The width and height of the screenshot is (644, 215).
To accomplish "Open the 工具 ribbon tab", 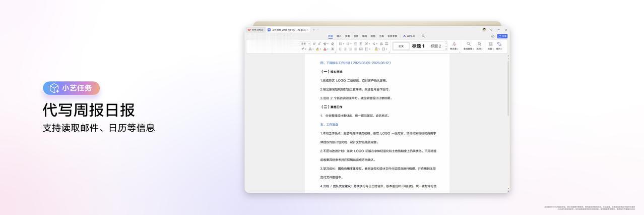I will [x=381, y=36].
